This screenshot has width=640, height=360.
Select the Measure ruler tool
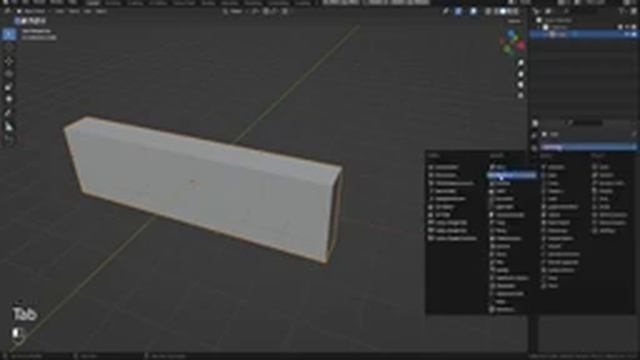click(x=9, y=126)
